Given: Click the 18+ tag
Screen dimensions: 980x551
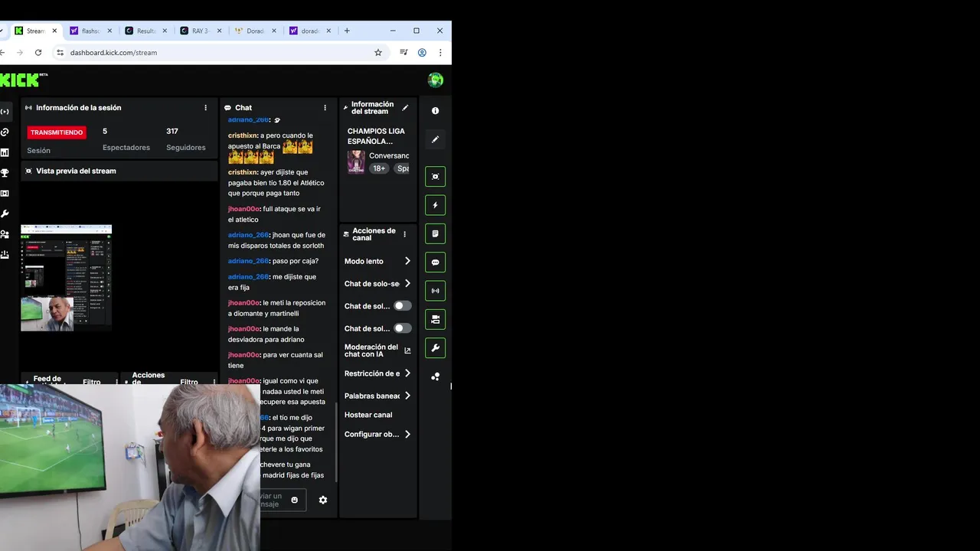Looking at the screenshot, I should click(x=379, y=168).
